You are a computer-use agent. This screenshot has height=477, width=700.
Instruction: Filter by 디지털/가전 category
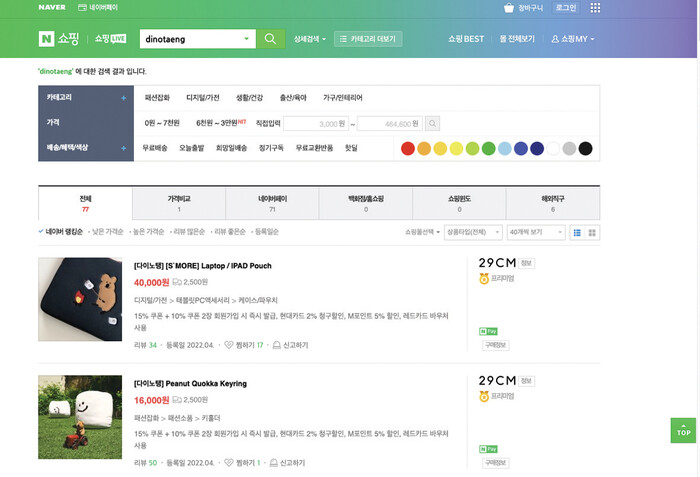[x=203, y=98]
